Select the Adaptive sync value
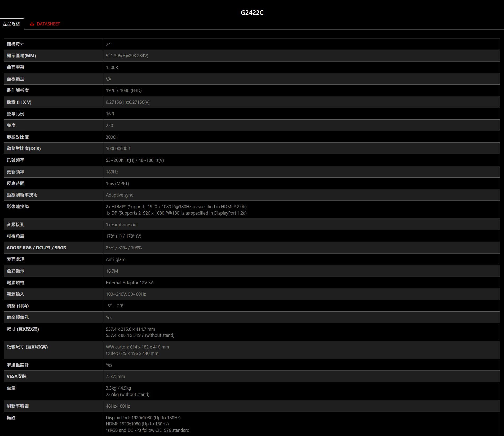 [119, 195]
